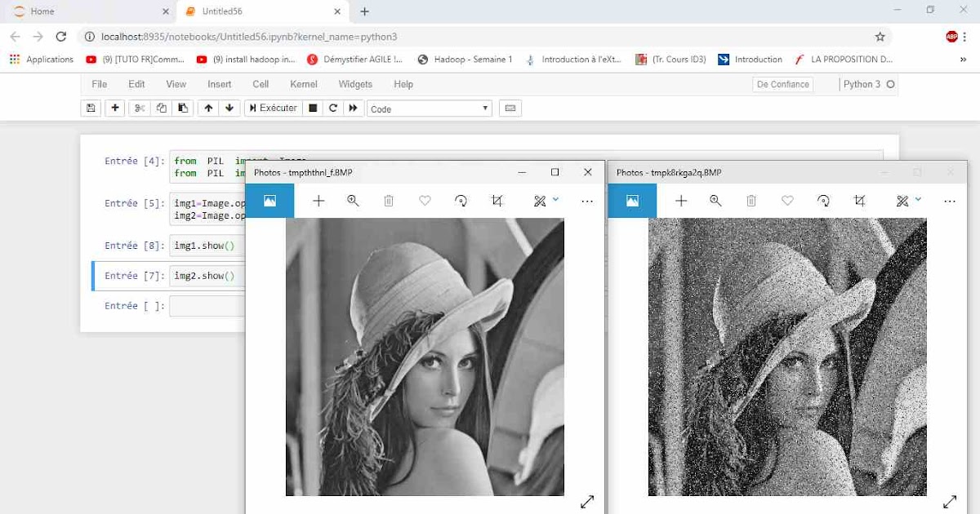The width and height of the screenshot is (980, 514).
Task: Open the (Tr. Cours ID3) bookmark
Action: [x=670, y=60]
